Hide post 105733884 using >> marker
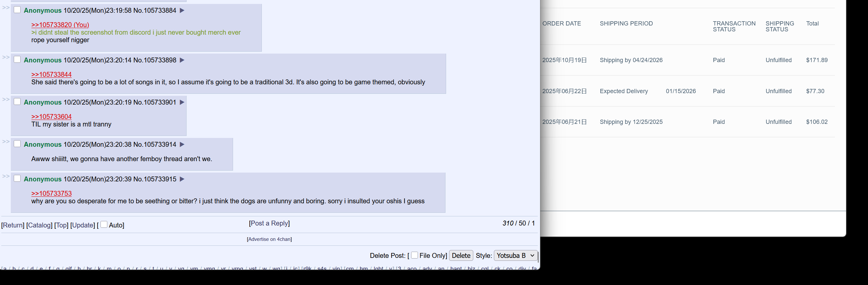Screen dimensions: 868x285 6,8
